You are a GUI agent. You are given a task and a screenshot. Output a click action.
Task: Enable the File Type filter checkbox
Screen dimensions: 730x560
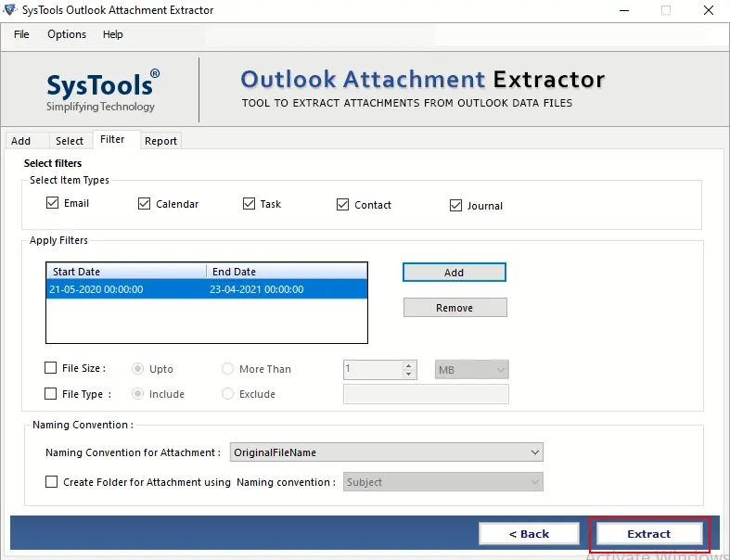[x=51, y=394]
